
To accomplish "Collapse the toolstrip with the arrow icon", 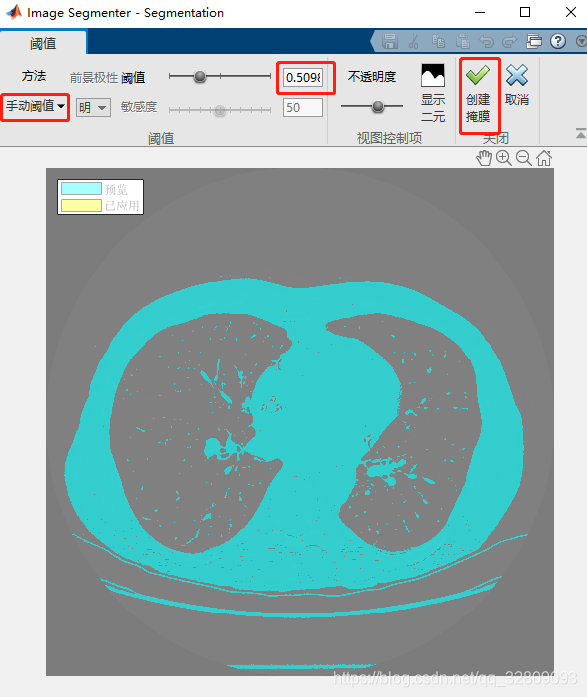I will (x=580, y=133).
